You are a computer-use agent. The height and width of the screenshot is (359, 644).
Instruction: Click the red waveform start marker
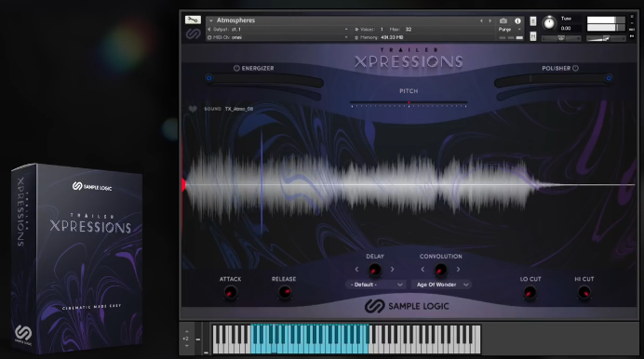pos(183,185)
